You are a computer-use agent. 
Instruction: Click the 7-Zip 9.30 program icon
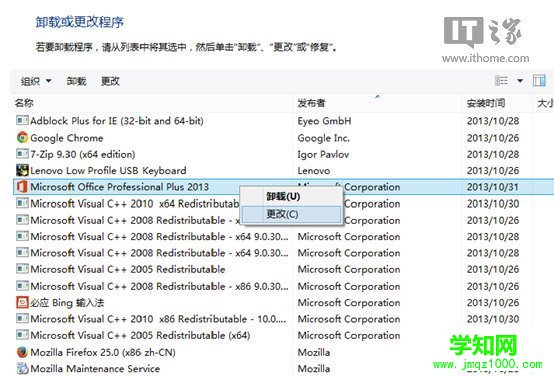tap(22, 154)
